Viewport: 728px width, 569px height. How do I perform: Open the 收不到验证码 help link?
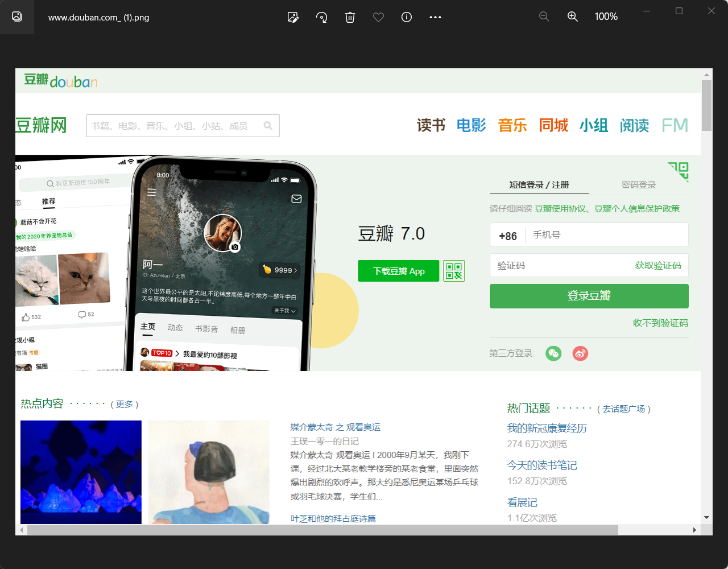tap(660, 323)
